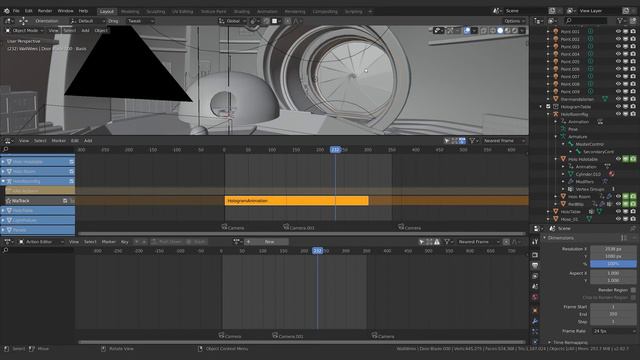The image size is (640, 360).
Task: Switch to the Modeling workspace tab
Action: [x=130, y=11]
